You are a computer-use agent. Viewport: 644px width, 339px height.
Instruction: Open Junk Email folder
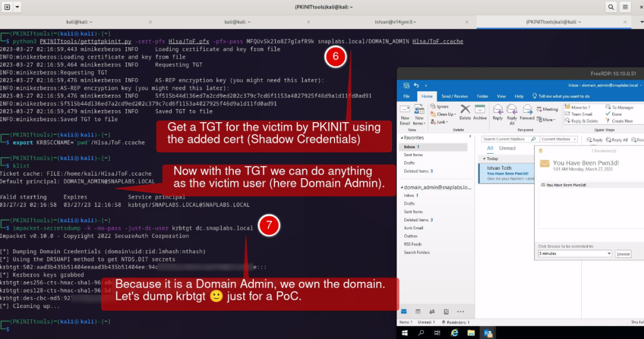click(x=413, y=228)
